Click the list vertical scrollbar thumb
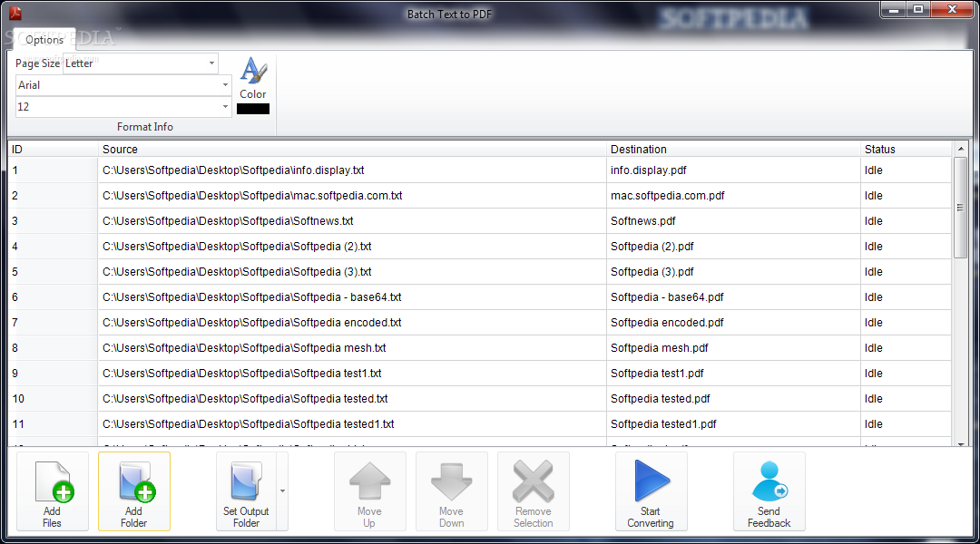Screen dimensions: 980x544 (x=961, y=208)
